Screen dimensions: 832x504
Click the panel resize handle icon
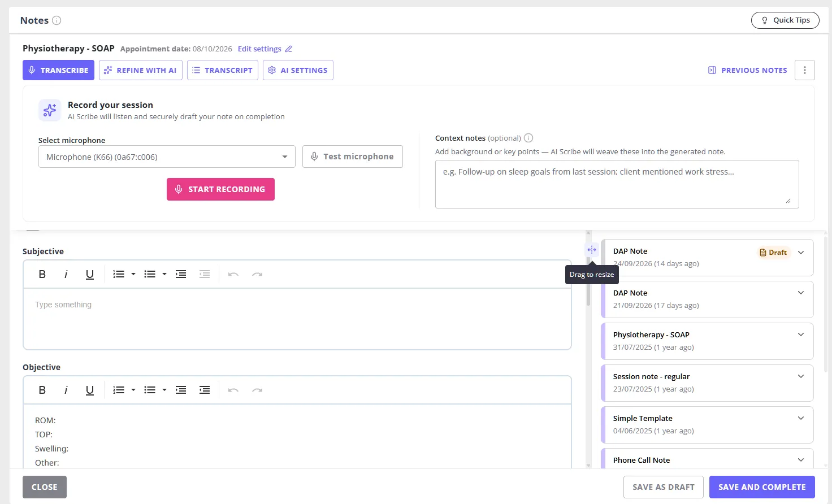point(592,250)
